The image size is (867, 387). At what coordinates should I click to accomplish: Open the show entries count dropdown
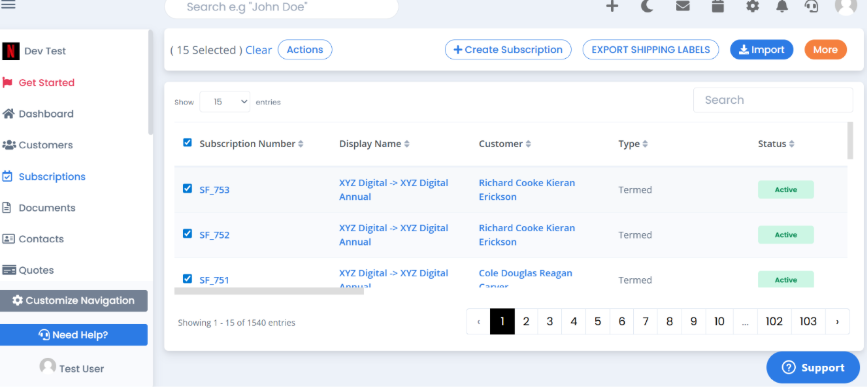tap(224, 102)
